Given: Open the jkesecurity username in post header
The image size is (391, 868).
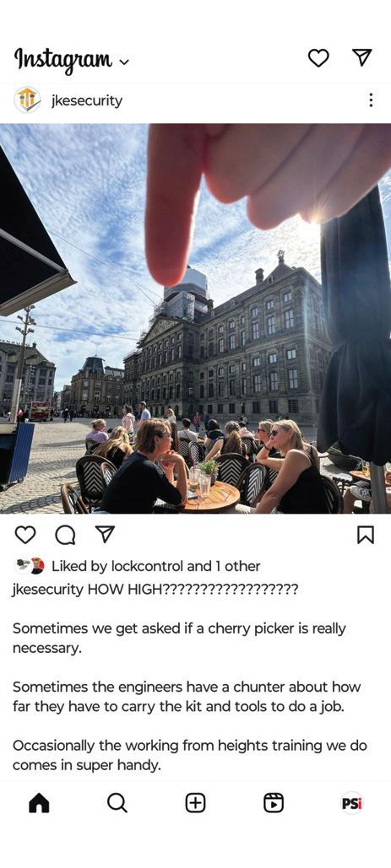Looking at the screenshot, I should (86, 100).
